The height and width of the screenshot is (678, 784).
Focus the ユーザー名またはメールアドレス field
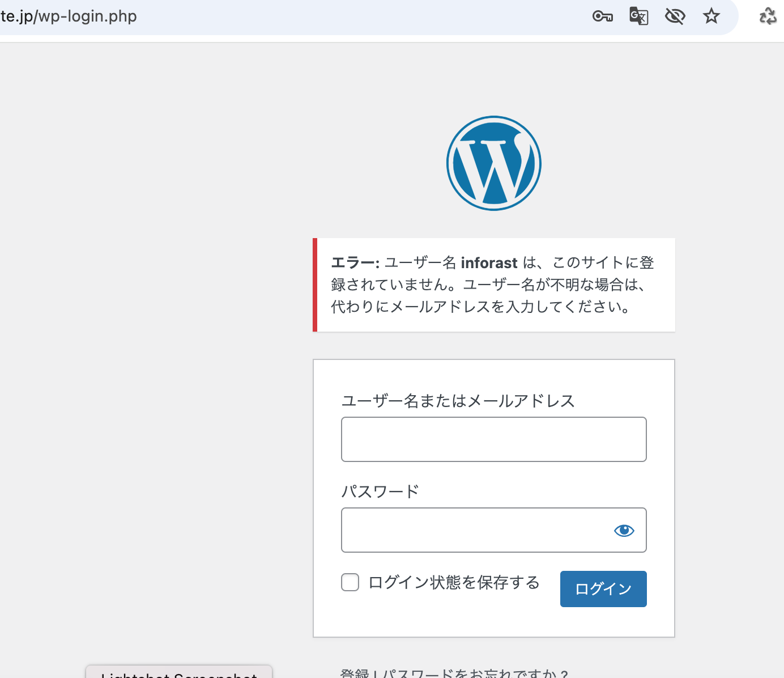[x=494, y=439]
